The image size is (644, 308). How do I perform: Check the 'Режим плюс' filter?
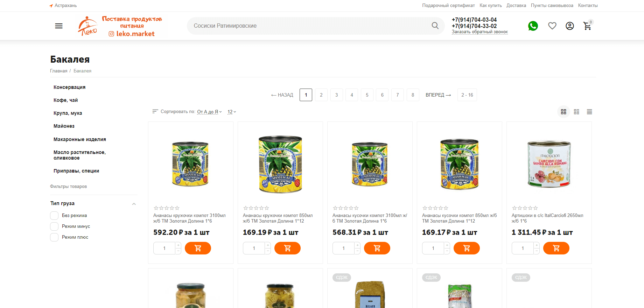(54, 237)
